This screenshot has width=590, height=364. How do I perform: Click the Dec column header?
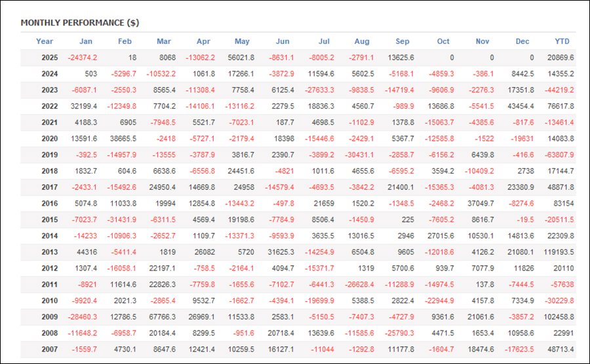pyautogui.click(x=522, y=41)
